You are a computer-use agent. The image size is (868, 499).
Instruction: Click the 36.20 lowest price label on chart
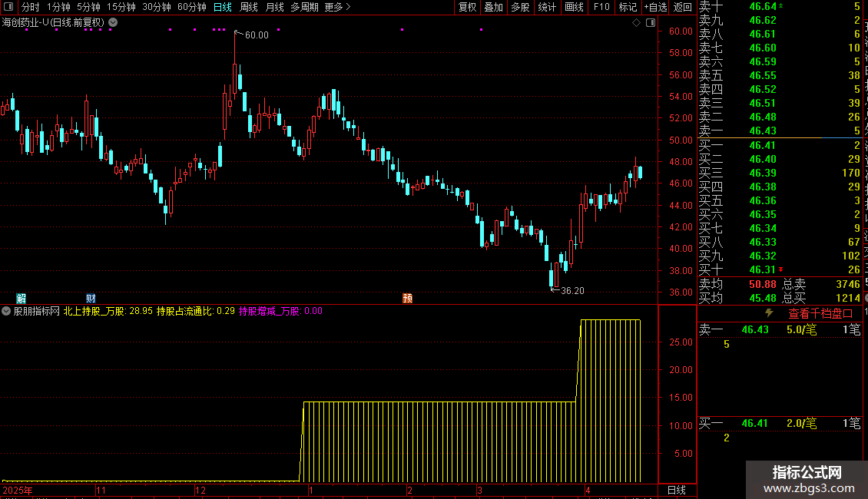point(572,291)
